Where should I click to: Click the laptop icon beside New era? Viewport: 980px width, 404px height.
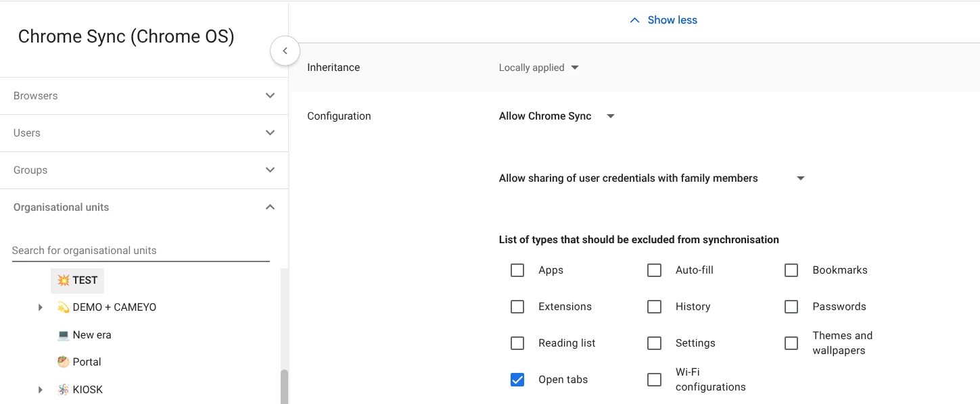click(64, 335)
